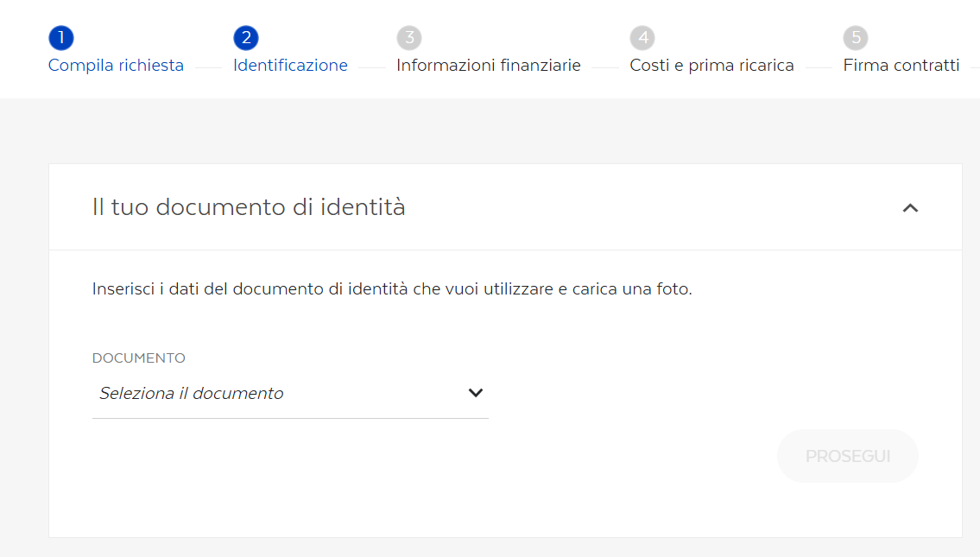Click the section title Il tuo documento di identità
Image resolution: width=980 pixels, height=557 pixels.
247,207
